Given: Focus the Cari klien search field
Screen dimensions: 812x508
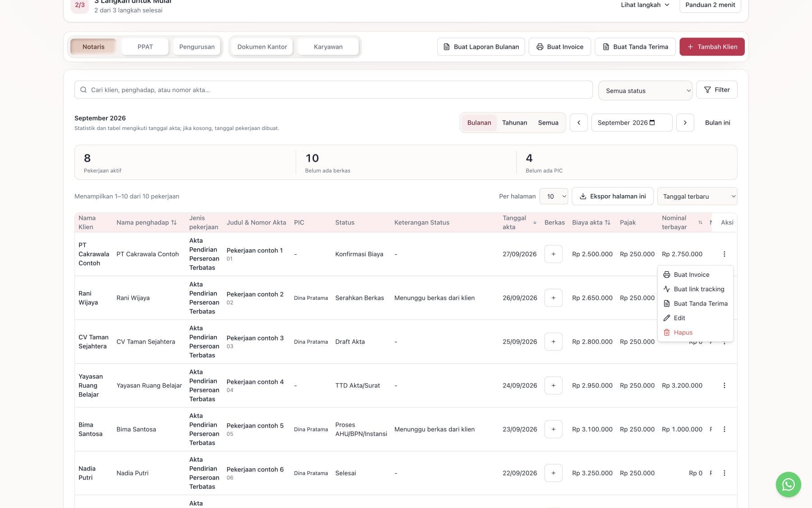Looking at the screenshot, I should (x=333, y=90).
